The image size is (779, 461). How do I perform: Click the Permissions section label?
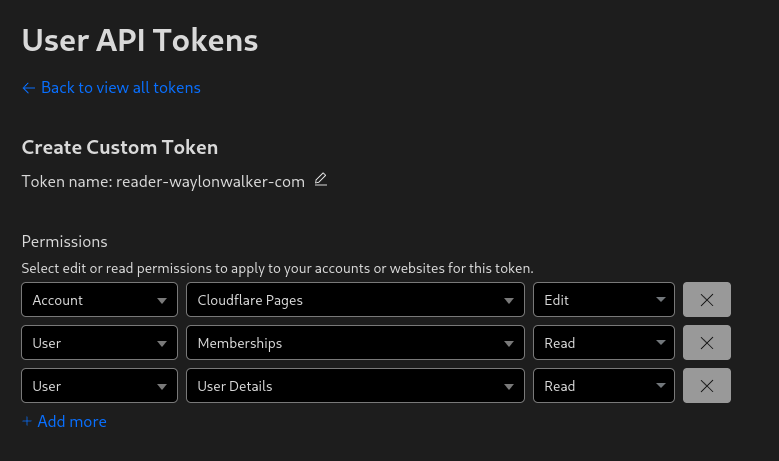click(x=64, y=242)
